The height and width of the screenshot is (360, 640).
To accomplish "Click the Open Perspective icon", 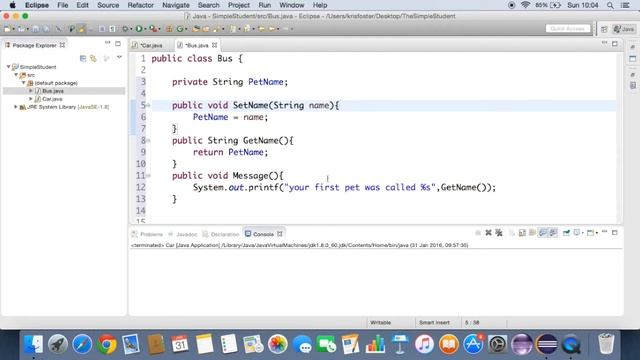I will [604, 29].
